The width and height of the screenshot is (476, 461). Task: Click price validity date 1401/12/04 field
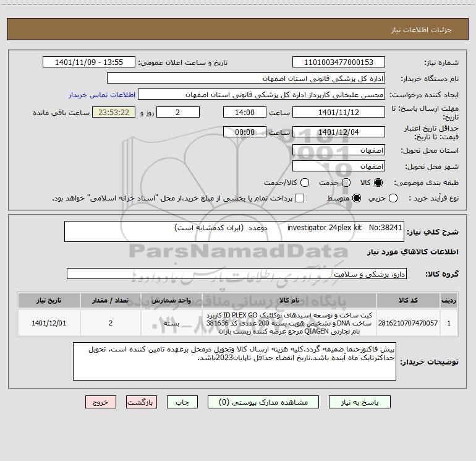click(339, 132)
